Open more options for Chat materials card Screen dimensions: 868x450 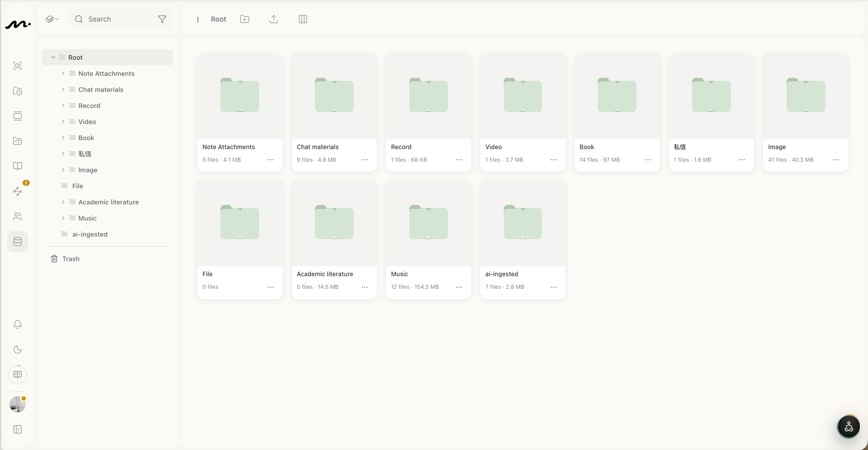pos(365,160)
